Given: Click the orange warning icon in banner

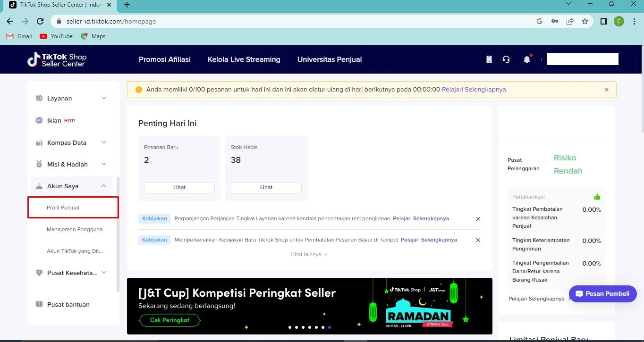Looking at the screenshot, I should click(139, 90).
